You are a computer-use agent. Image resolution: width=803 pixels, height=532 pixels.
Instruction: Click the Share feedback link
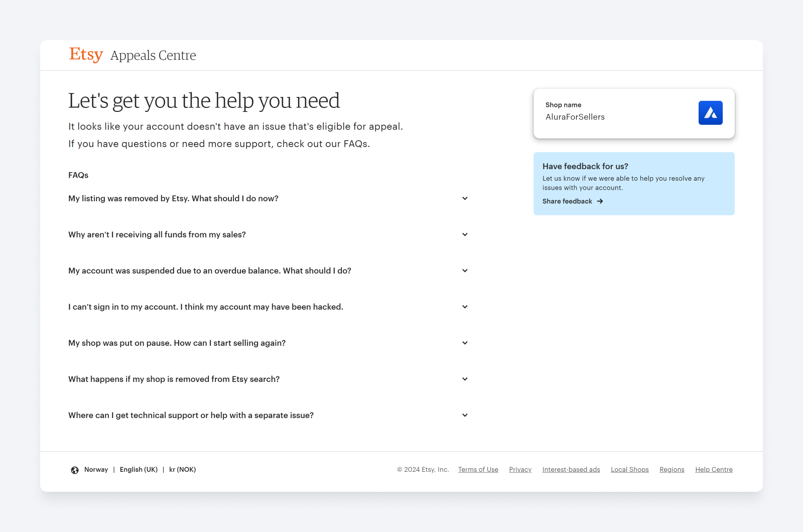(567, 201)
